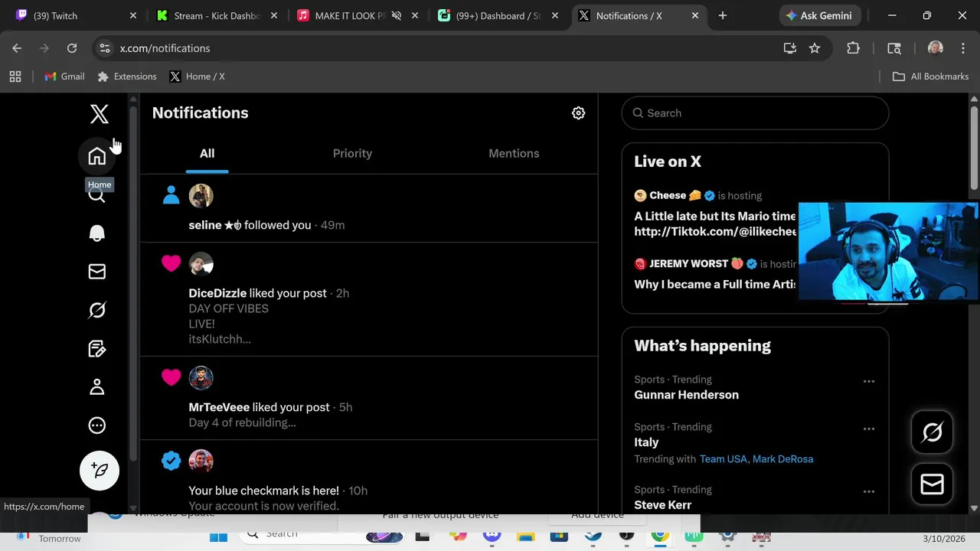980x551 pixels.
Task: Go back using browser back arrow
Action: pyautogui.click(x=17, y=48)
